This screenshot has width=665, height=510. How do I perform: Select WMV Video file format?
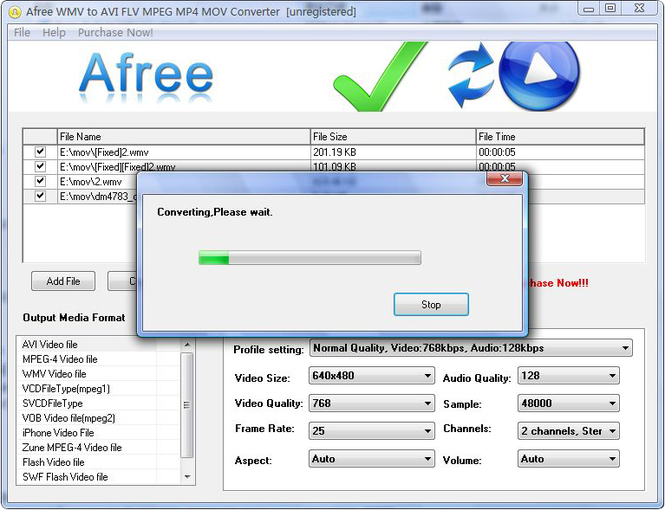tap(98, 374)
